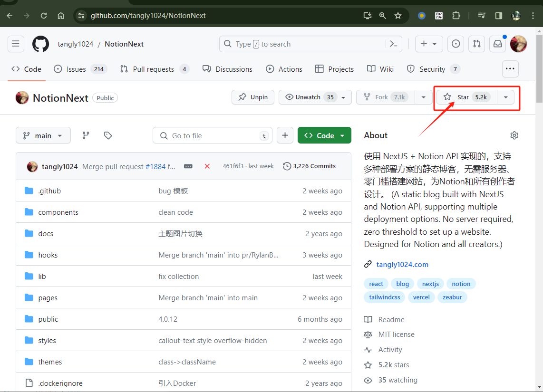Open the create new plus dropdown in header

429,44
